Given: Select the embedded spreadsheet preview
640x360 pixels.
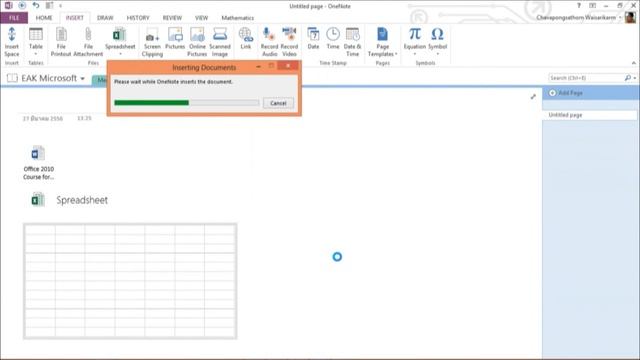Looking at the screenshot, I should tap(130, 281).
